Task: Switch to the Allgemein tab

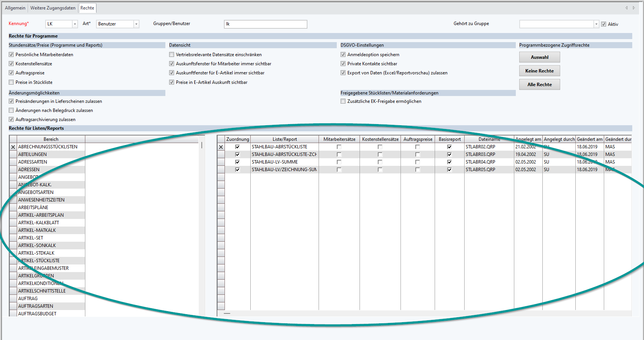Action: 15,8
